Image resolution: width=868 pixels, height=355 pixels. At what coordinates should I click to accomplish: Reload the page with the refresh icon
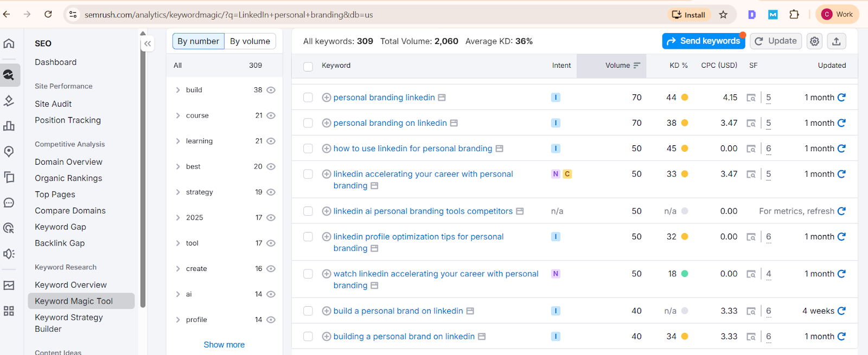tap(48, 15)
